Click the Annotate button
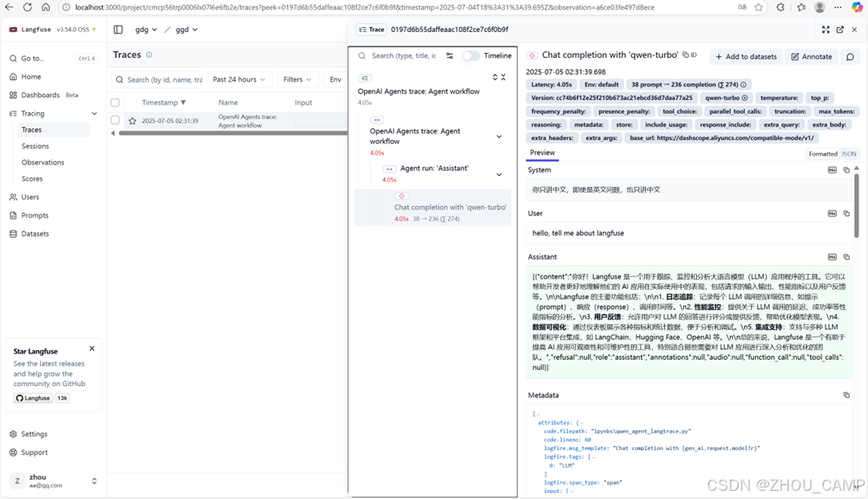 (812, 56)
